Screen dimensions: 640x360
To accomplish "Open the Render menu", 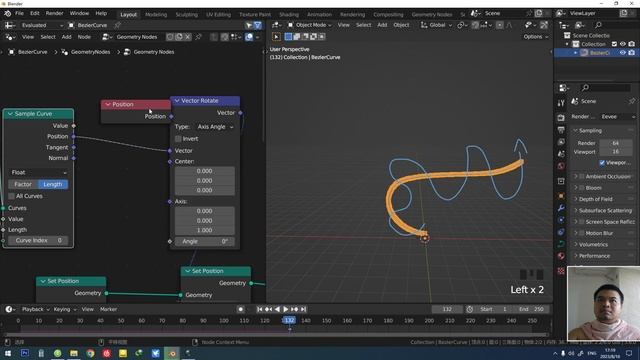I will pyautogui.click(x=54, y=13).
